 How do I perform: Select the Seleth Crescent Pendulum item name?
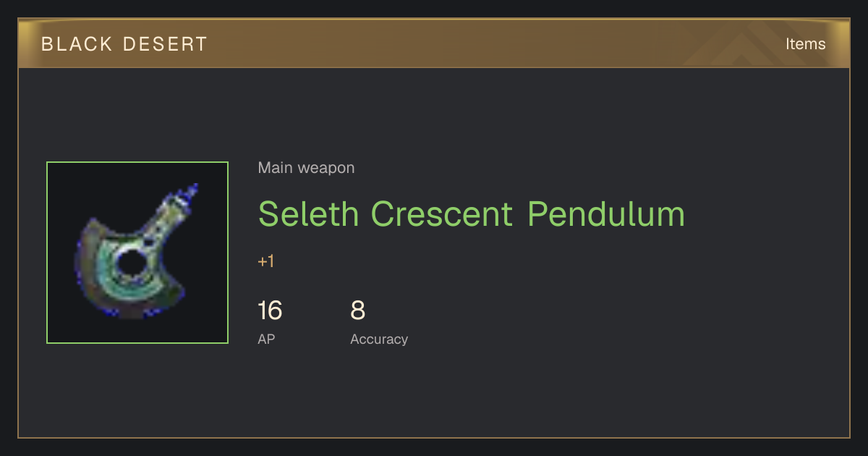coord(471,214)
